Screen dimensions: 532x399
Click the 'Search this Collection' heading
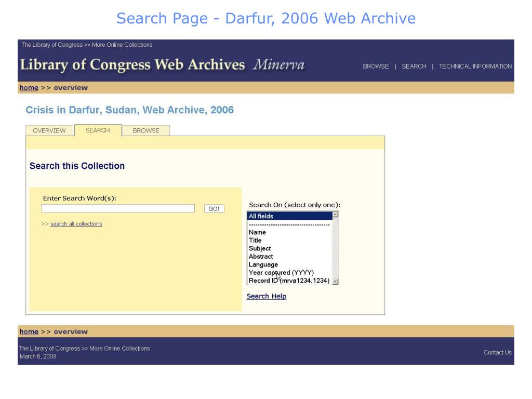coord(77,166)
